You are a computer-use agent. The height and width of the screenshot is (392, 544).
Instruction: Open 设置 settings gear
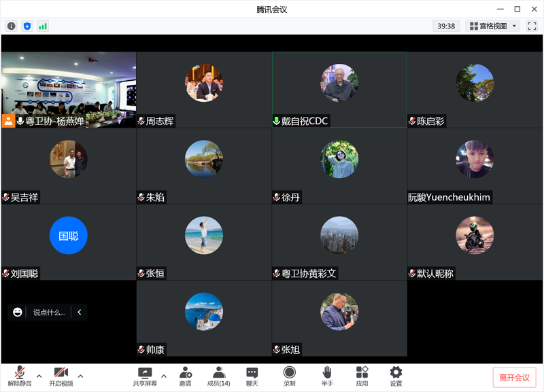tap(396, 376)
